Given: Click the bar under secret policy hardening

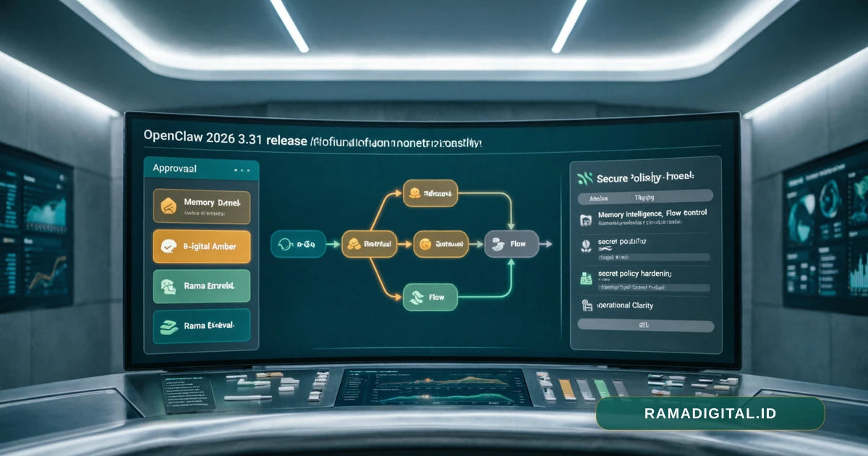Looking at the screenshot, I should tap(644, 287).
